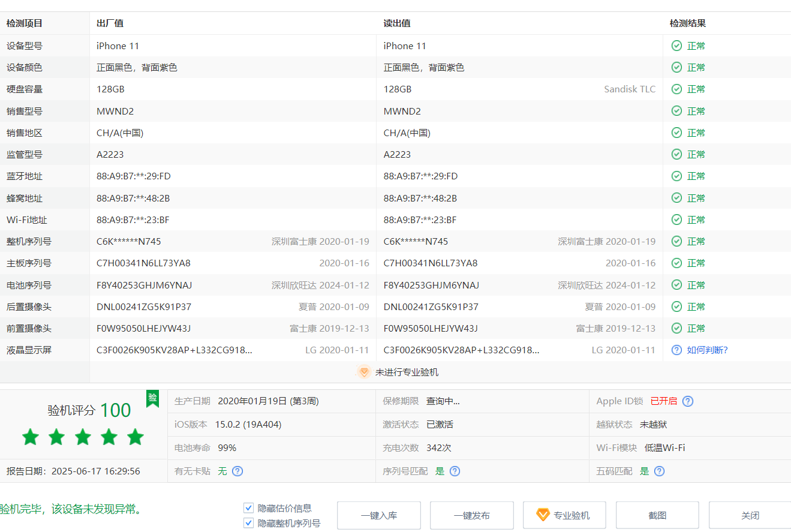This screenshot has width=791, height=532.
Task: Click the orange shield icon beside 未进行专业验机
Action: [x=364, y=372]
